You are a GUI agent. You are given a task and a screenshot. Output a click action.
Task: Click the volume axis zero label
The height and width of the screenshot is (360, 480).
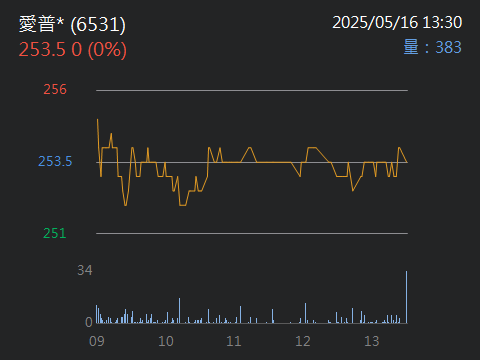pyautogui.click(x=89, y=322)
